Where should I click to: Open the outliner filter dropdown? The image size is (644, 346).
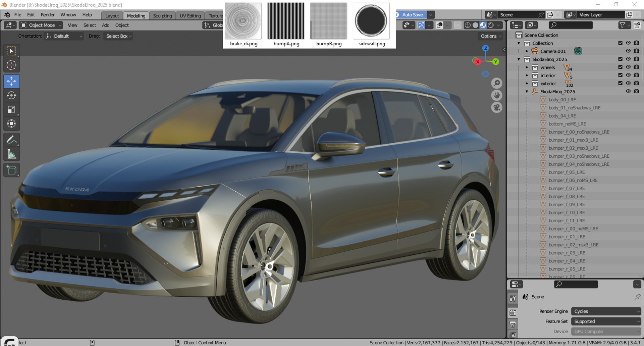tap(624, 25)
